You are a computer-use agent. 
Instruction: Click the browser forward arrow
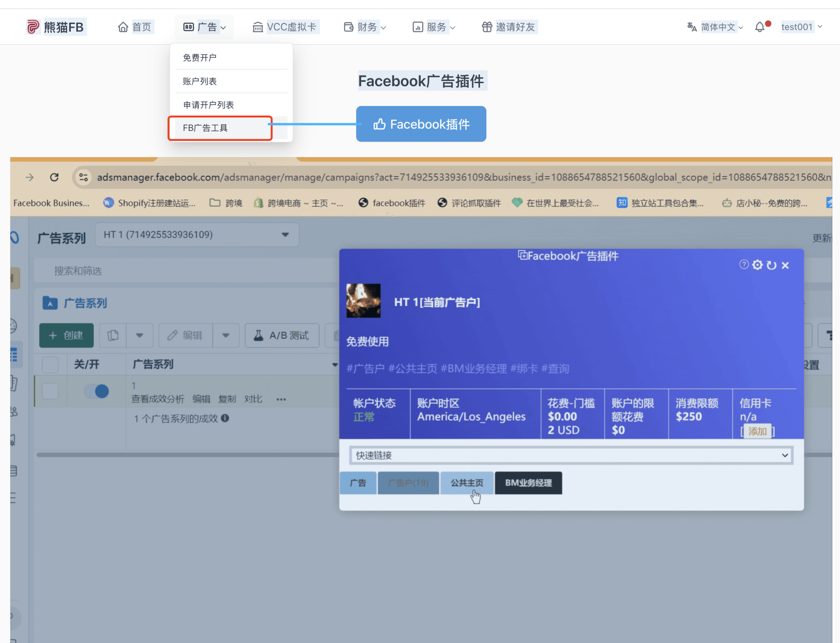click(30, 177)
